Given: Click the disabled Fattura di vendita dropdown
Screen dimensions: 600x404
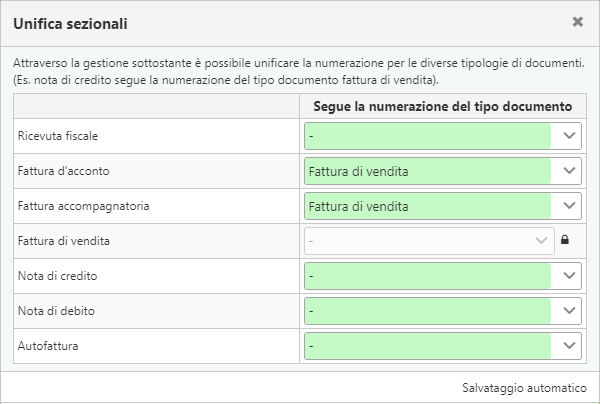Looking at the screenshot, I should (429, 241).
